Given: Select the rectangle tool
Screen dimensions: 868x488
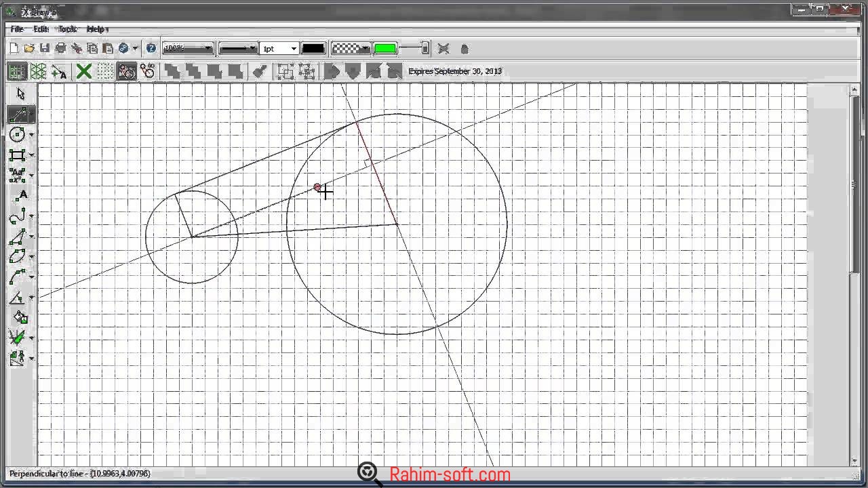Looking at the screenshot, I should click(x=18, y=155).
